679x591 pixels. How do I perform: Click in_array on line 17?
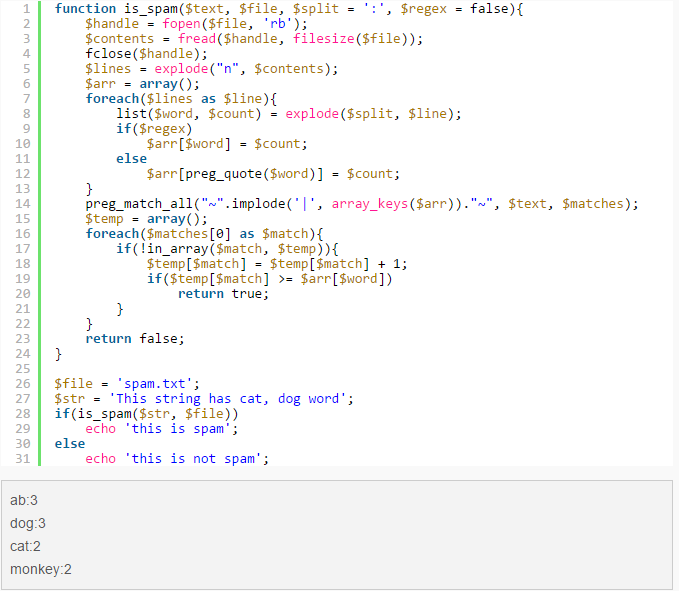click(177, 249)
